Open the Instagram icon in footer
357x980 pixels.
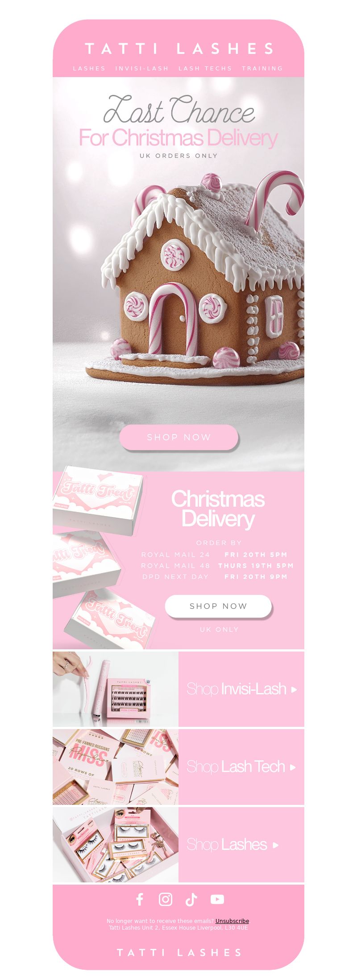(x=166, y=899)
